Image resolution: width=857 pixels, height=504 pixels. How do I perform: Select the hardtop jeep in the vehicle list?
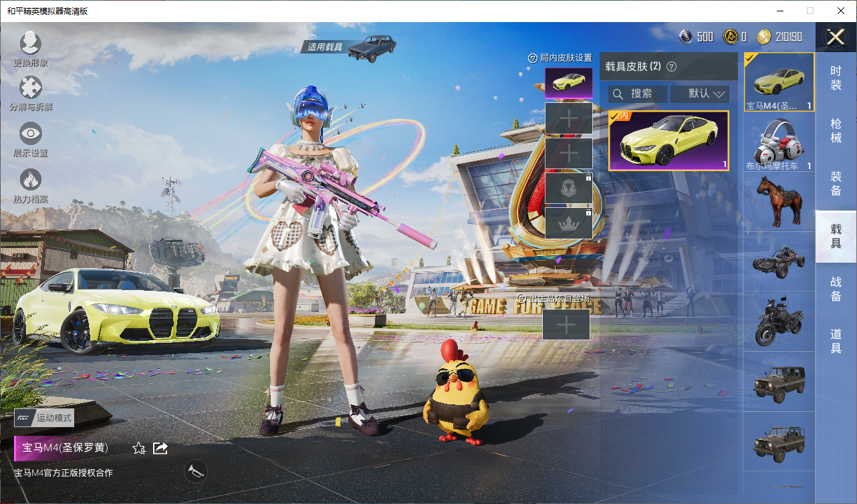pyautogui.click(x=779, y=382)
